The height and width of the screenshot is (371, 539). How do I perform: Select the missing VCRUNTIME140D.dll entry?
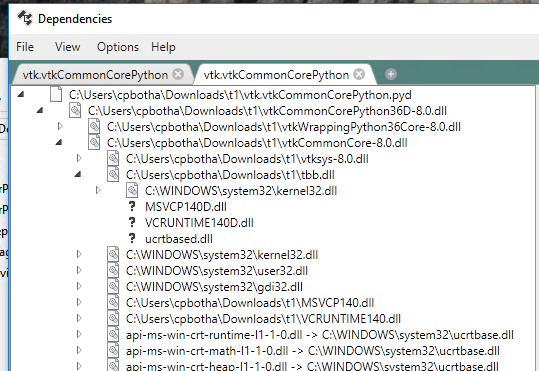coord(199,223)
